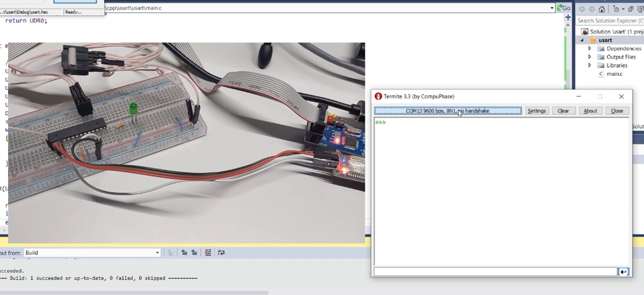This screenshot has height=295, width=644.
Task: Click the main.c file icon
Action: click(600, 74)
